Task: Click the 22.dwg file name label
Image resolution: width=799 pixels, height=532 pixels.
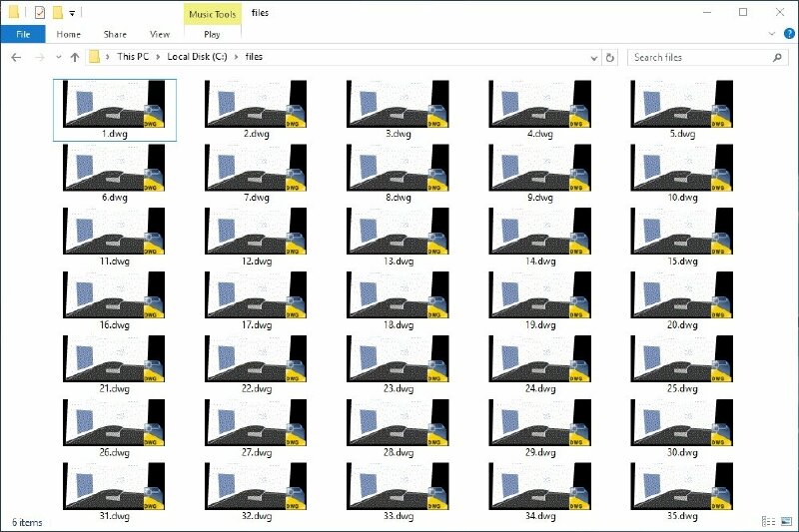Action: pos(257,388)
